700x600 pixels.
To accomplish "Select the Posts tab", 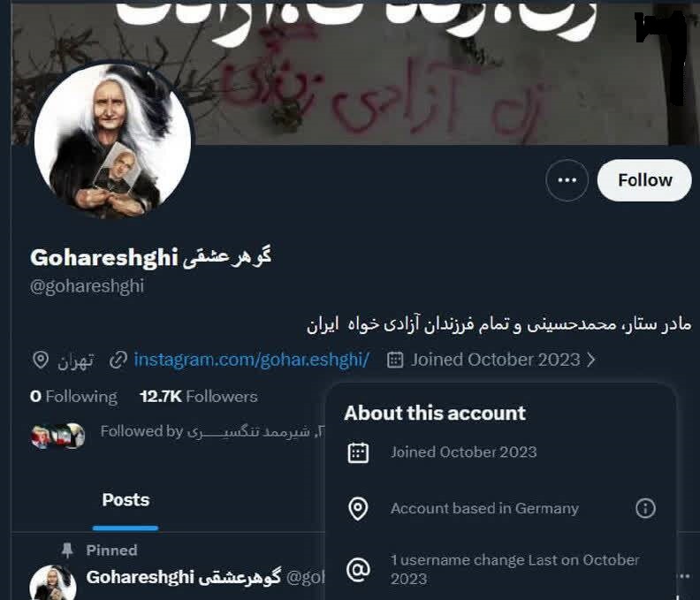I will 126,500.
